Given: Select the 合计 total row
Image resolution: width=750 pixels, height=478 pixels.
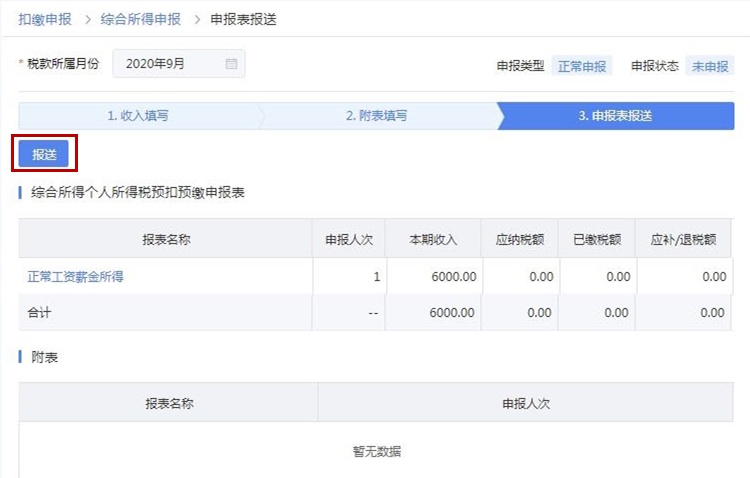Looking at the screenshot, I should [x=375, y=312].
